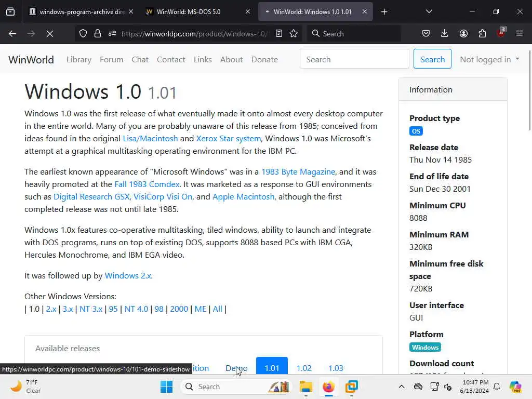Viewport: 532px width, 399px height.
Task: Go back to previous page
Action: tap(12, 34)
